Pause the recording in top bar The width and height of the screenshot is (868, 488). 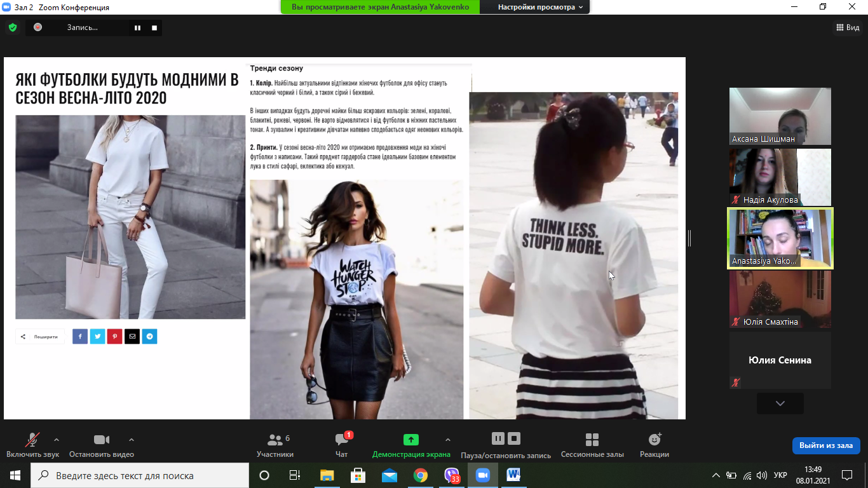(x=137, y=28)
